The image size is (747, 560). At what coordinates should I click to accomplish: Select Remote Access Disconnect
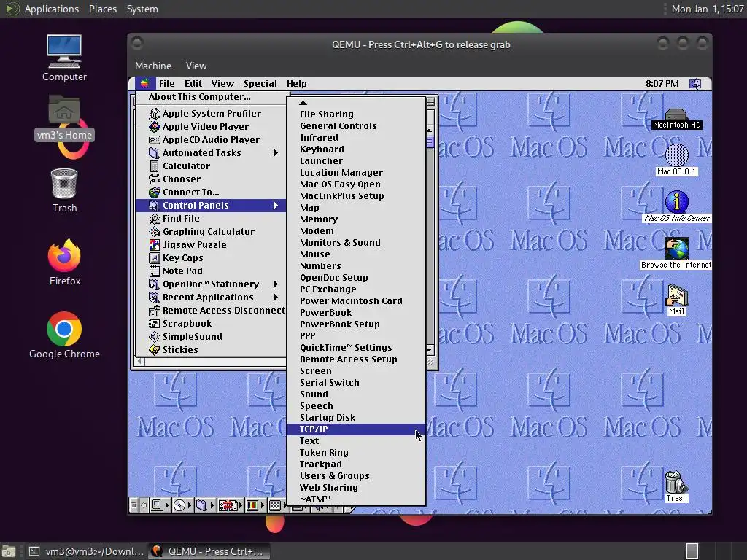click(x=217, y=310)
